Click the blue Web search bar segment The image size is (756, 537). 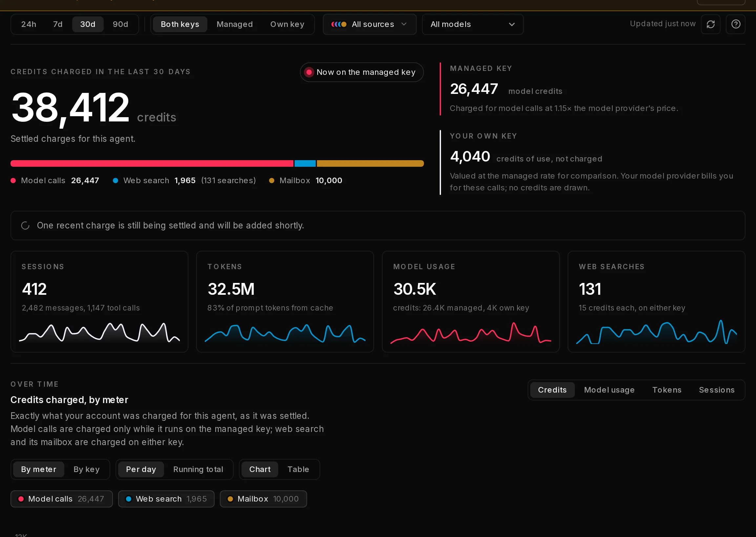(x=305, y=163)
